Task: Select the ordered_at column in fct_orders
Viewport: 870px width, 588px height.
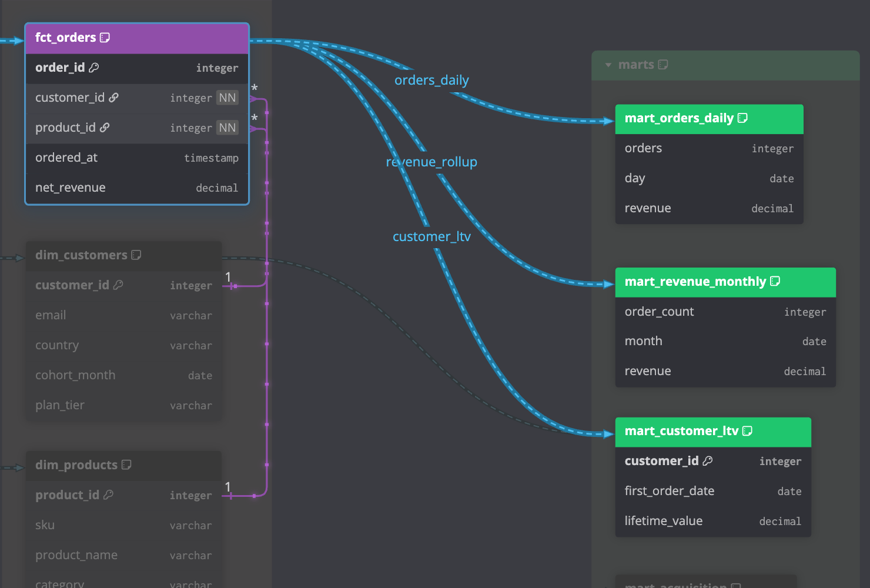Action: click(x=137, y=158)
